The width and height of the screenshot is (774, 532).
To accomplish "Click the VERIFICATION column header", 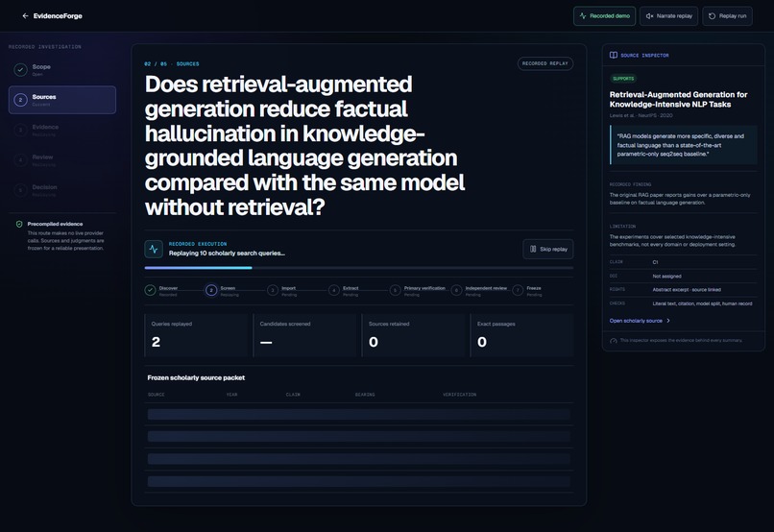I will pyautogui.click(x=460, y=395).
